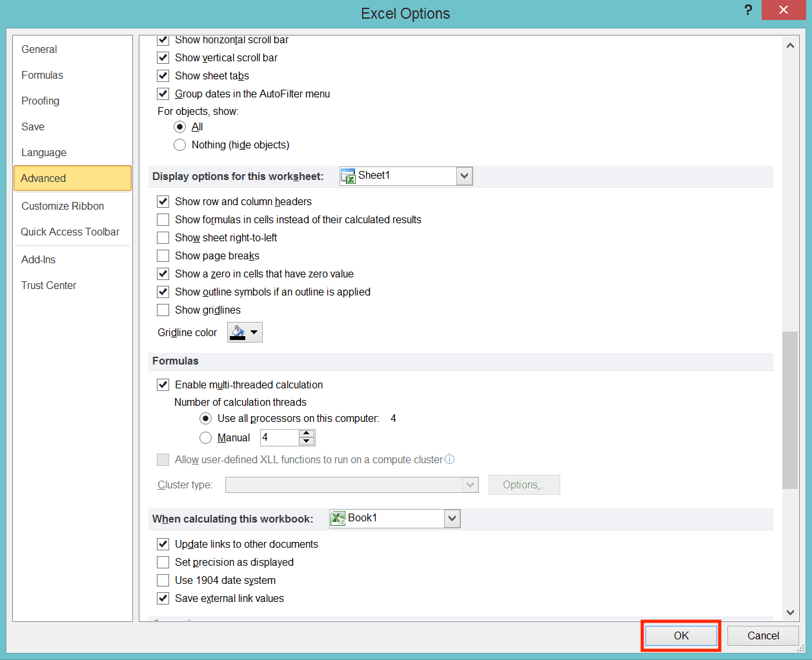Open the Proofing category
Screen dimensions: 812x660
pos(72,101)
